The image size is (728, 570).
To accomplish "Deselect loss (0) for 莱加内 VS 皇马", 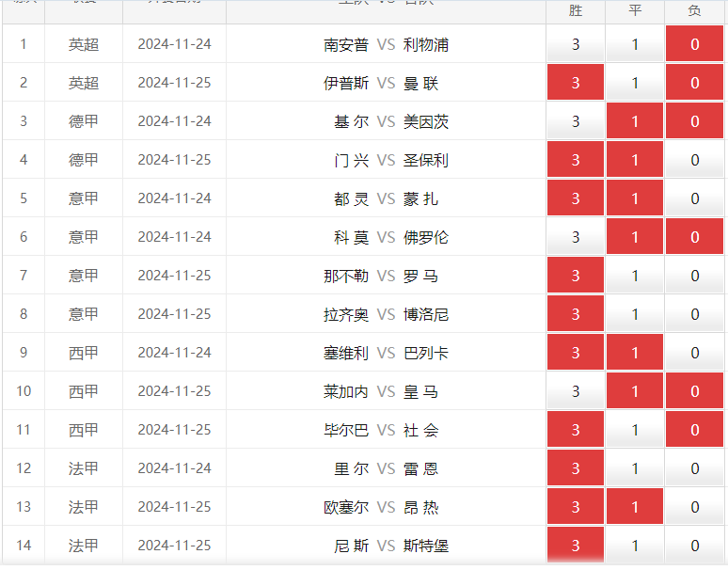I will coord(694,391).
